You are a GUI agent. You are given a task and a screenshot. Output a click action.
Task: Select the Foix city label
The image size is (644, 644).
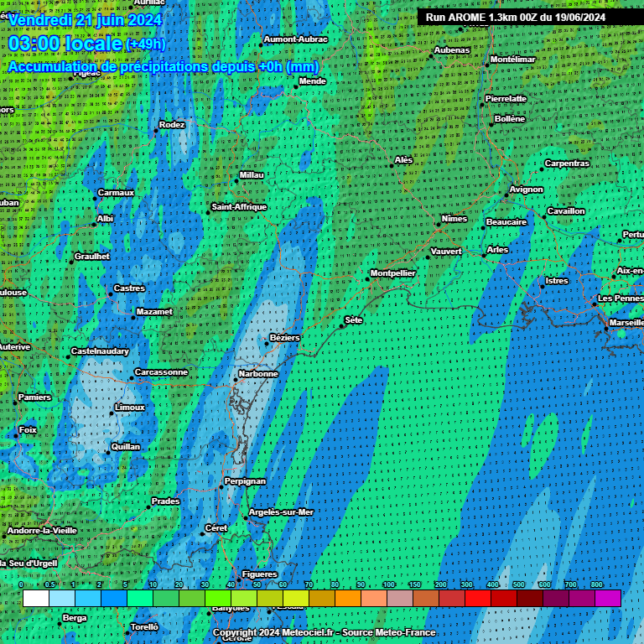(29, 429)
